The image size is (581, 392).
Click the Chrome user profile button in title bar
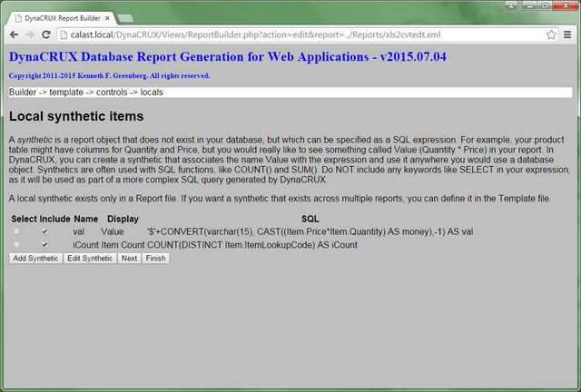coord(511,5)
